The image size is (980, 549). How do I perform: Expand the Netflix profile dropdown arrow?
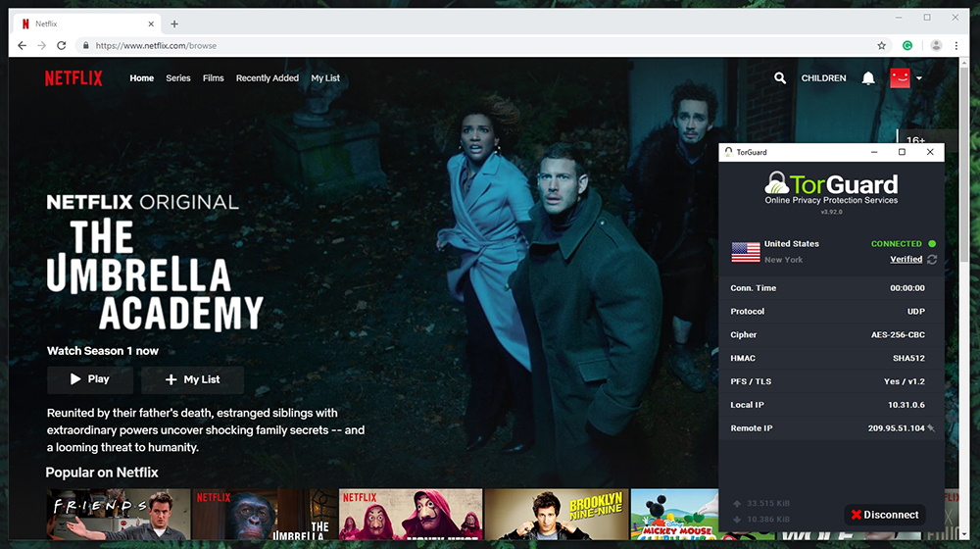point(919,78)
